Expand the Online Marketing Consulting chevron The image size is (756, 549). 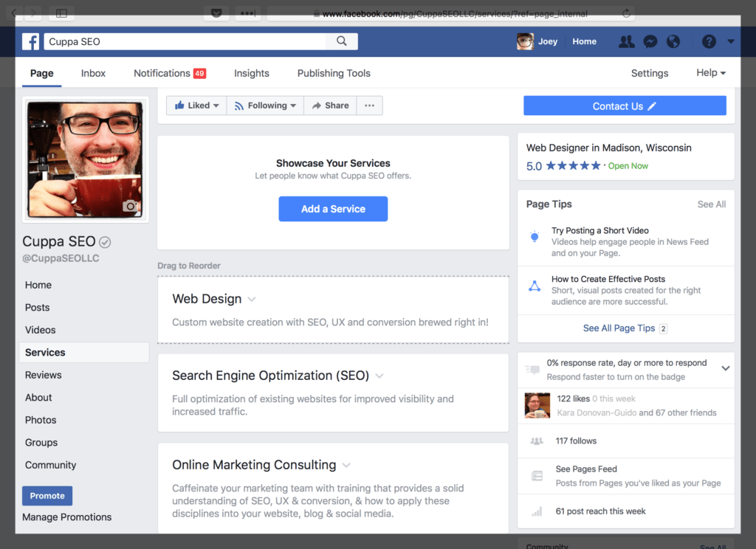tap(346, 465)
